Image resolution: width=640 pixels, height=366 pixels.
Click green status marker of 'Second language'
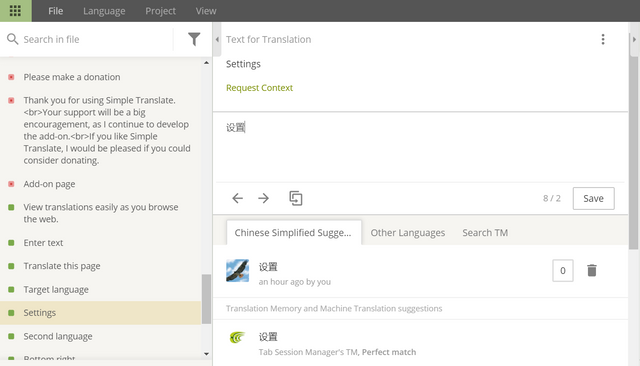pos(11,336)
